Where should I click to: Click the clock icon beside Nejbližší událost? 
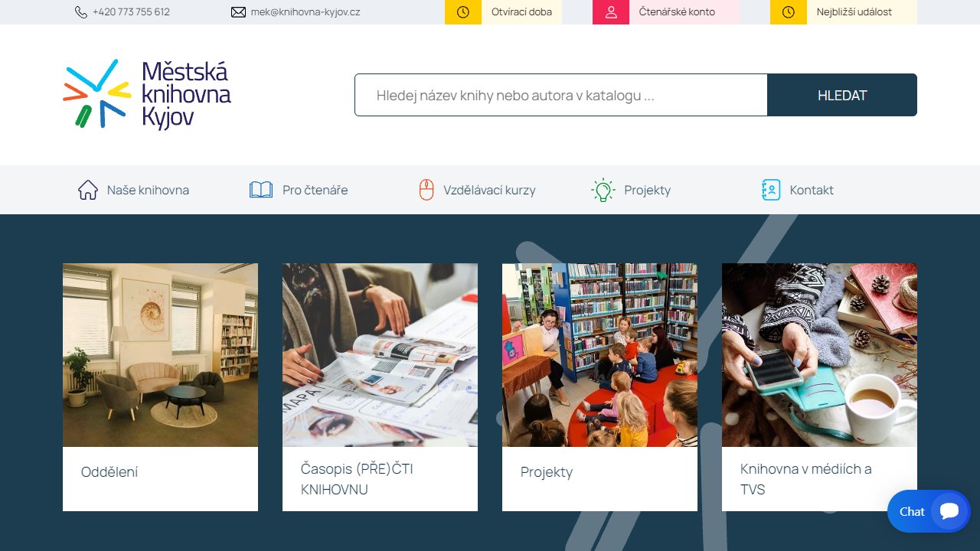point(789,12)
